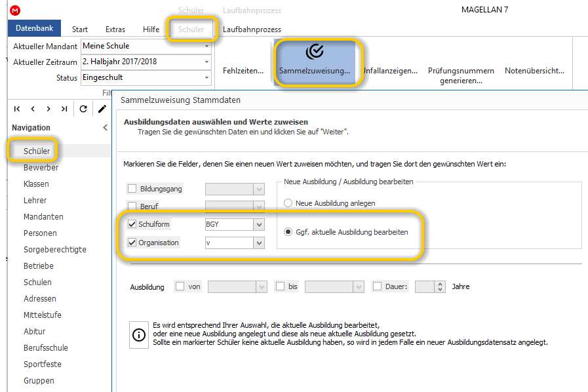Open the Organisation dropdown
588x392 pixels.
pyautogui.click(x=259, y=243)
